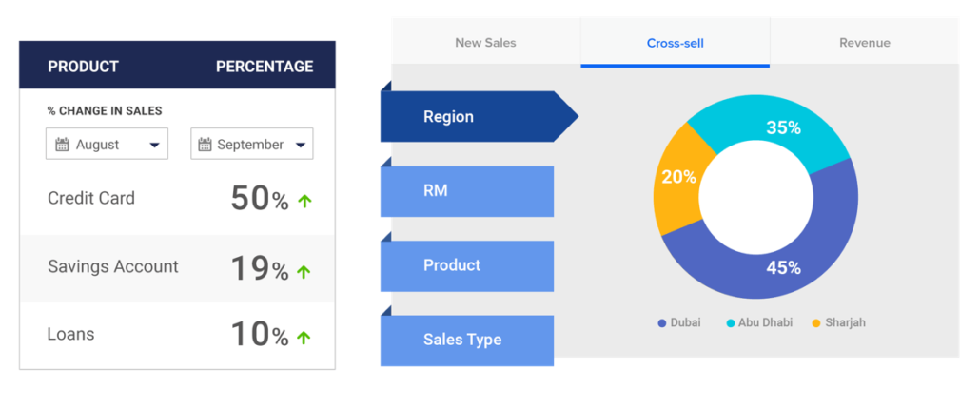Select the Cross-sell tab
This screenshot has height=409, width=980.
(x=675, y=42)
